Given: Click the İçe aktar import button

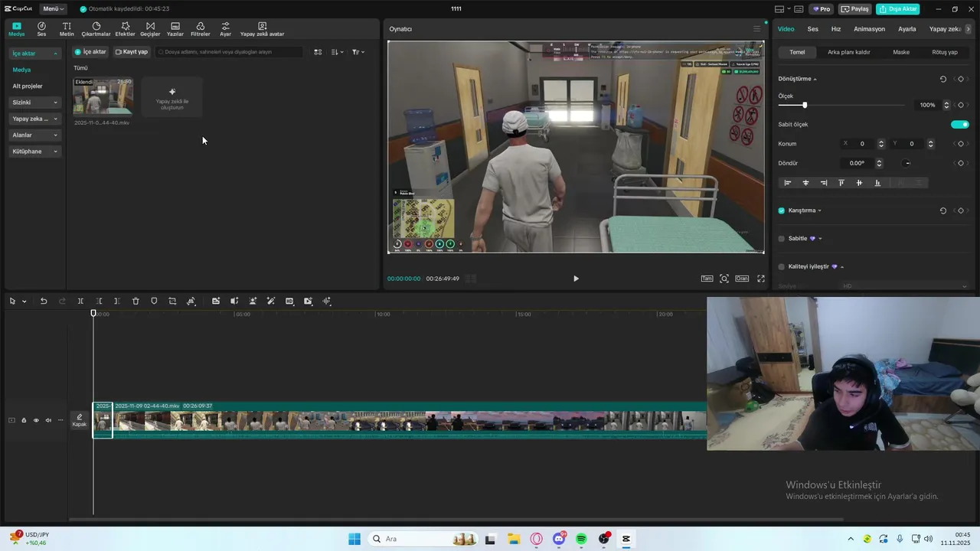Looking at the screenshot, I should tap(90, 52).
